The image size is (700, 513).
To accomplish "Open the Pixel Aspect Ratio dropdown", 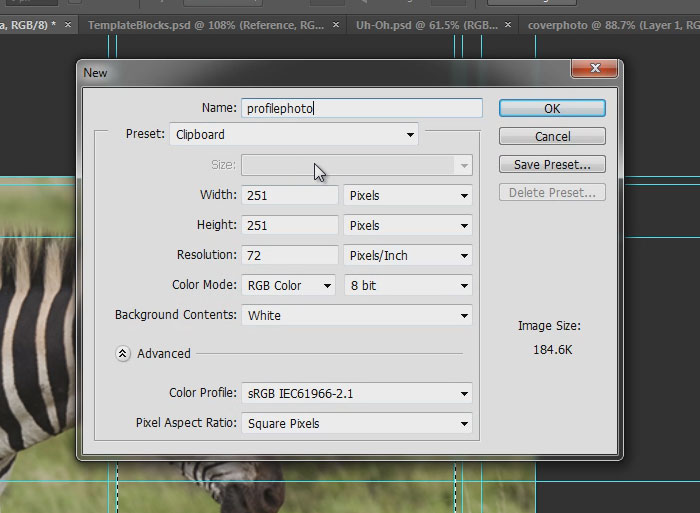I will tap(357, 423).
